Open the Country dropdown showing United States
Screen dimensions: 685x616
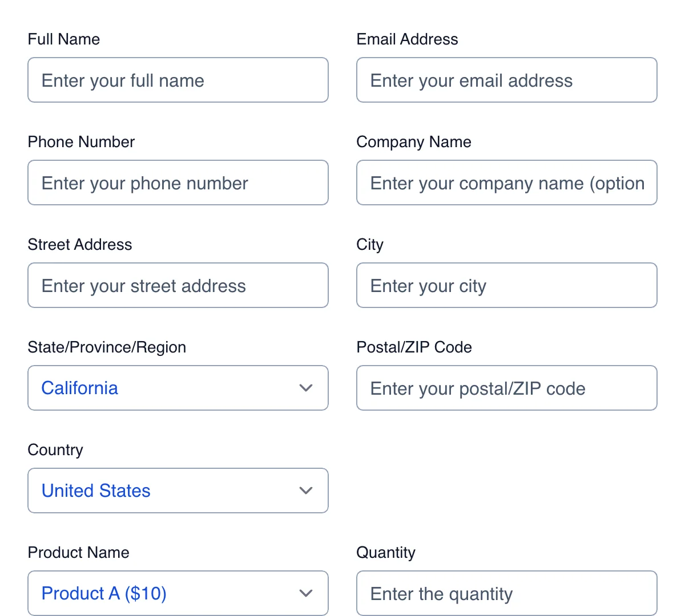tap(178, 491)
